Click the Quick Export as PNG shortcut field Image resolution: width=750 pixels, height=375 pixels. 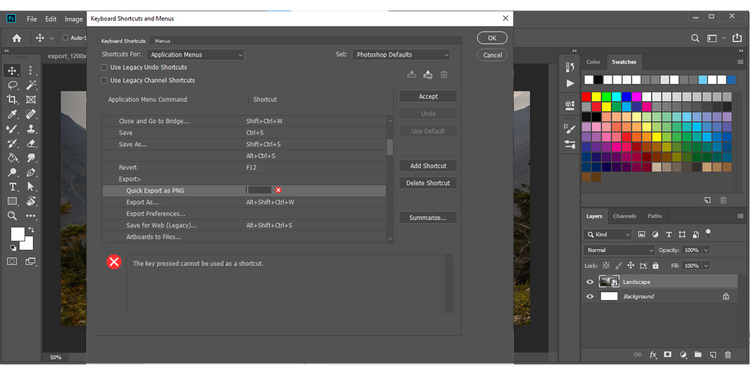pos(259,190)
